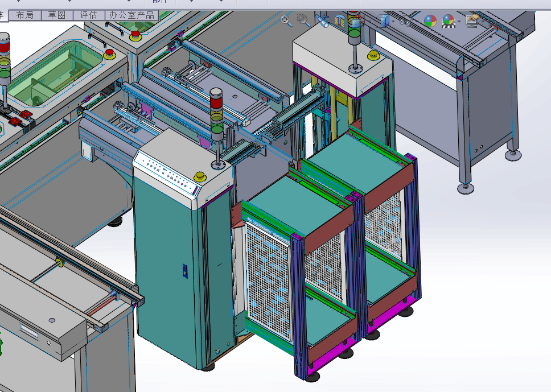Viewport: 551px width, 392px height.
Task: Expand the View Orientation dropdown arrow
Action: point(369,22)
